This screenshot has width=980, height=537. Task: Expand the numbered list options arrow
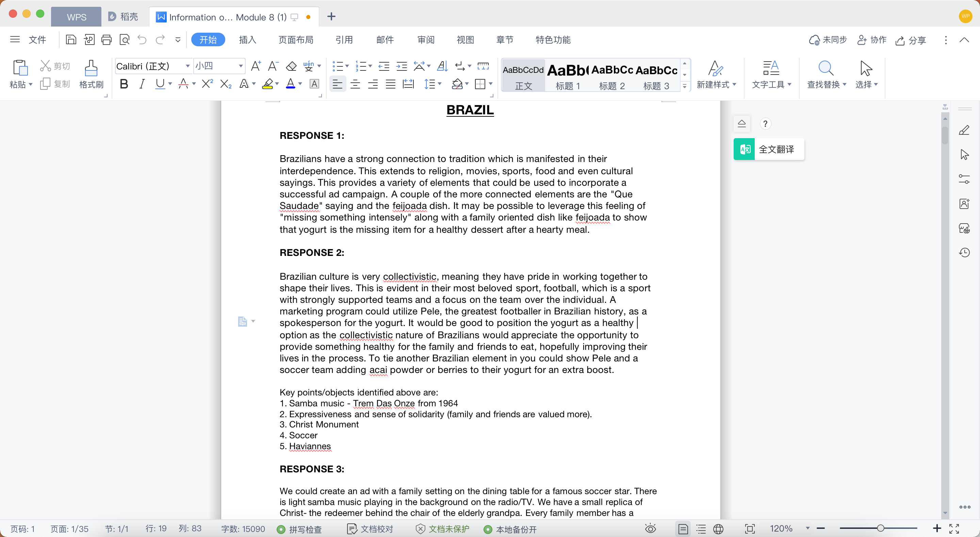click(x=370, y=66)
